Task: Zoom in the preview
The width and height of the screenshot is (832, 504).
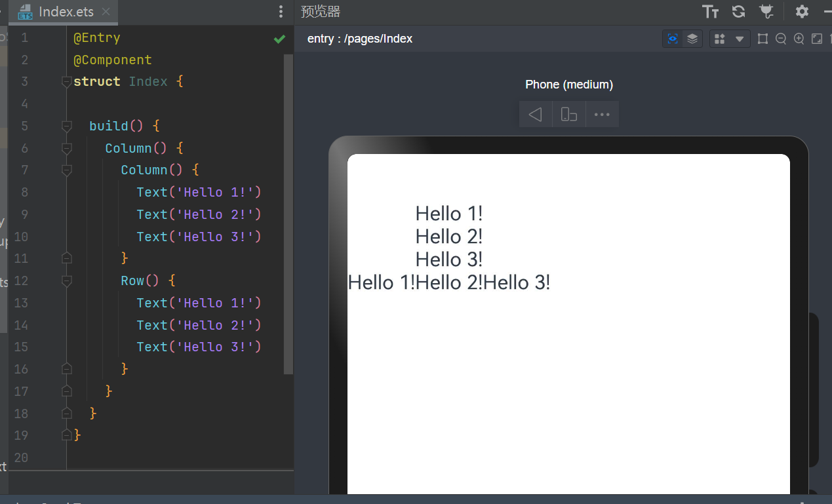Action: click(799, 39)
